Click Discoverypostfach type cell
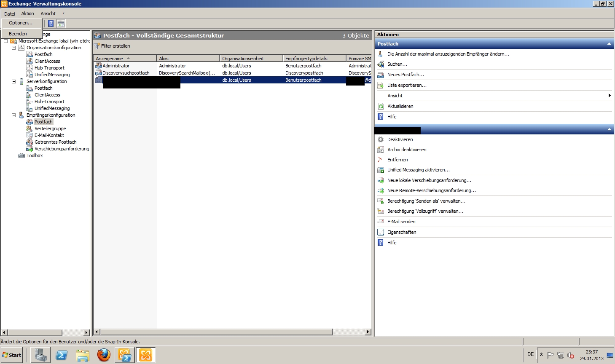The image size is (615, 364). tap(304, 73)
